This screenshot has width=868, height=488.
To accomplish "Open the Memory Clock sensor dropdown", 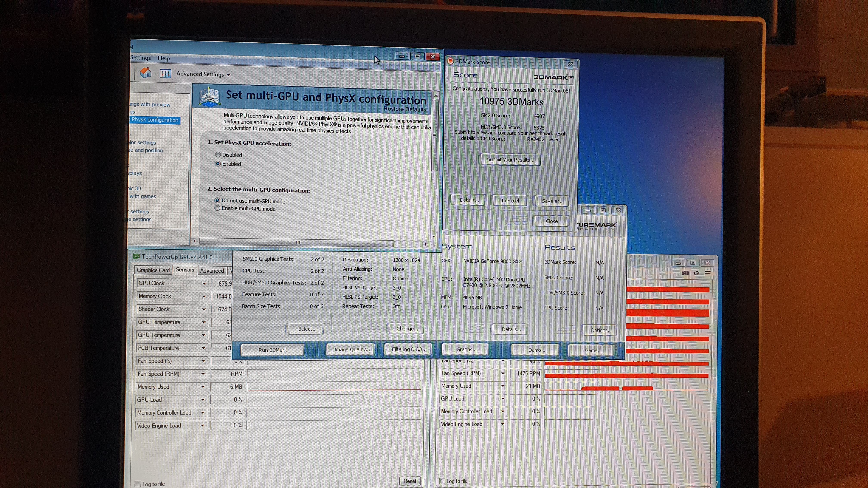I will (x=204, y=296).
